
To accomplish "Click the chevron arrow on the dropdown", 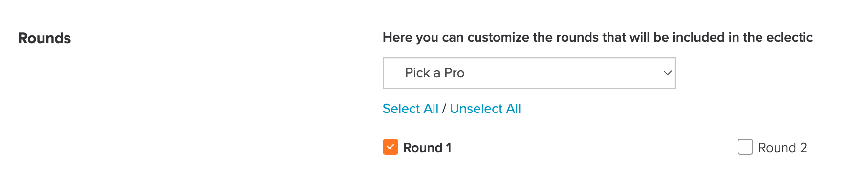I will coord(667,73).
